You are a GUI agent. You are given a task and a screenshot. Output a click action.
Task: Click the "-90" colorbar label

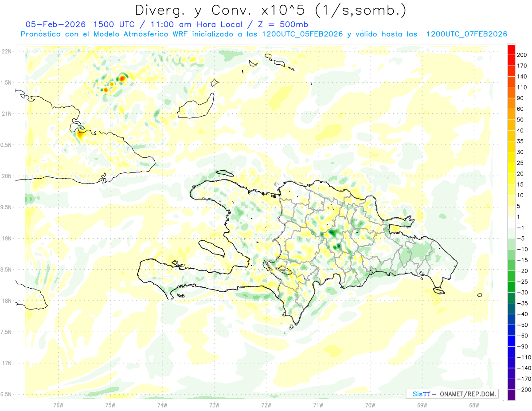coord(522,346)
